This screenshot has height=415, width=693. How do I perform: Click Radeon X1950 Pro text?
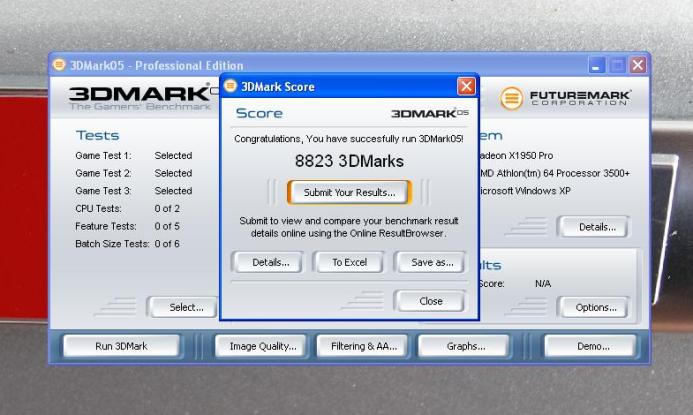tap(516, 156)
